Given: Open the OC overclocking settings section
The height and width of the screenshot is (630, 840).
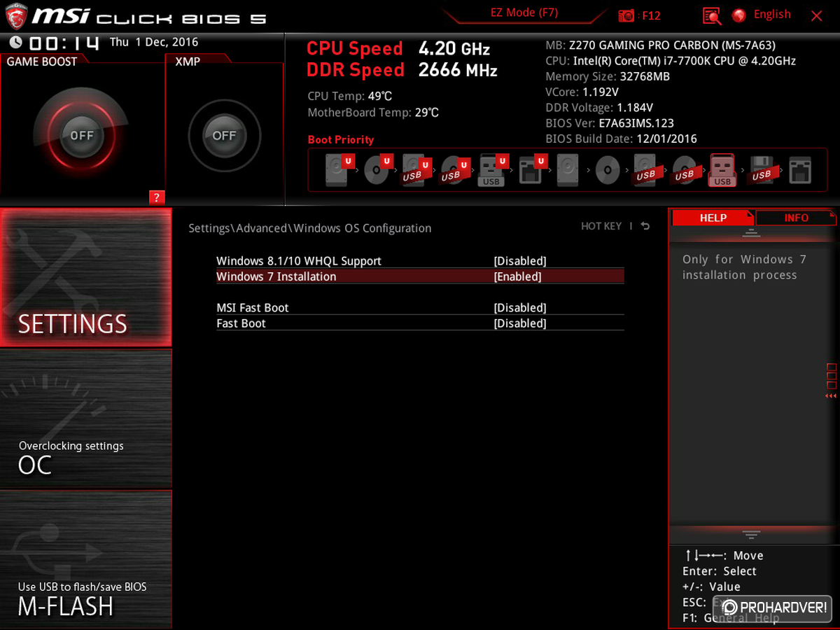Looking at the screenshot, I should [x=85, y=418].
